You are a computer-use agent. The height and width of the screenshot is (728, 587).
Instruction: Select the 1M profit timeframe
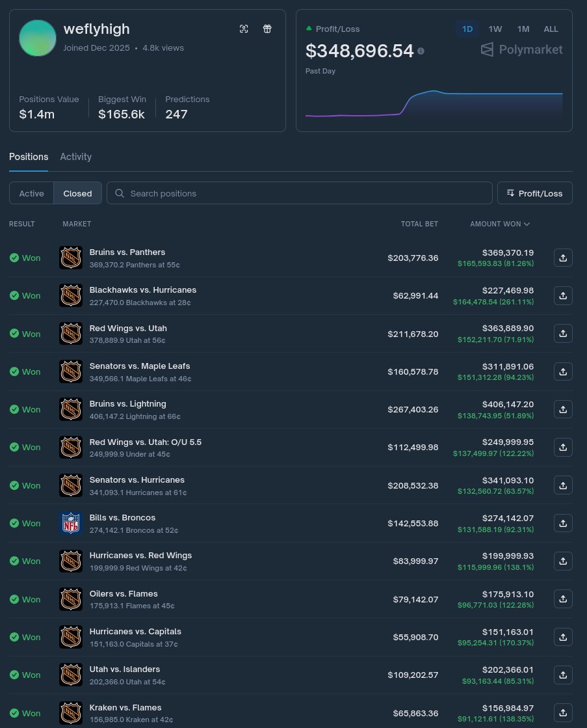click(x=523, y=29)
